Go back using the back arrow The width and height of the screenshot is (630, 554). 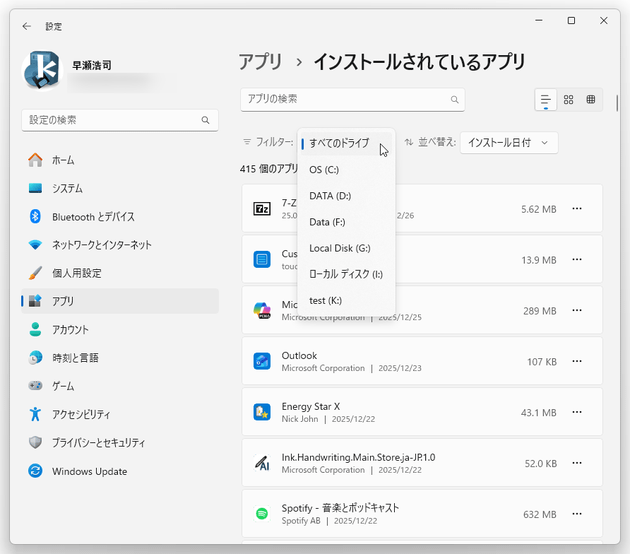[27, 27]
